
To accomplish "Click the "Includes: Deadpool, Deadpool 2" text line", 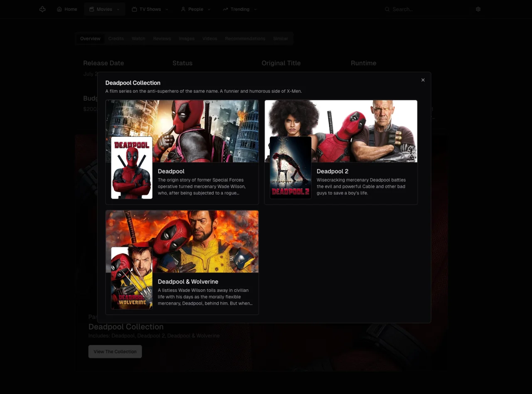I will [x=154, y=336].
